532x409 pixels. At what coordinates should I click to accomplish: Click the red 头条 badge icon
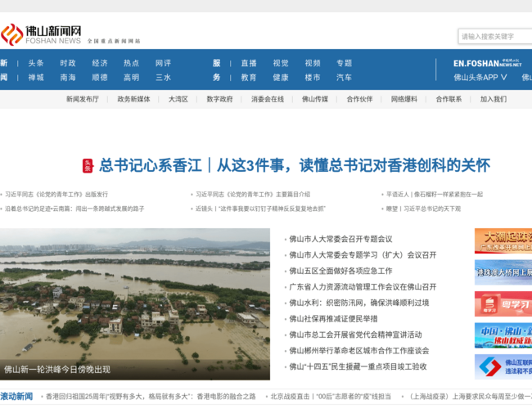tap(88, 166)
